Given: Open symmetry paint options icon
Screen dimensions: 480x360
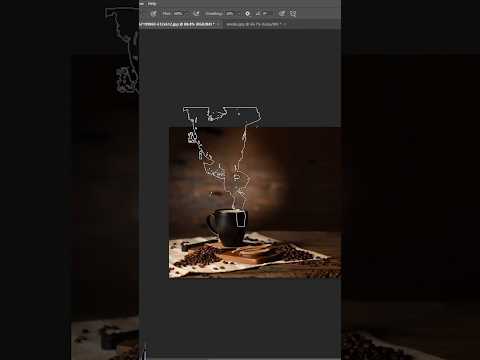Looking at the screenshot, I should [x=293, y=14].
